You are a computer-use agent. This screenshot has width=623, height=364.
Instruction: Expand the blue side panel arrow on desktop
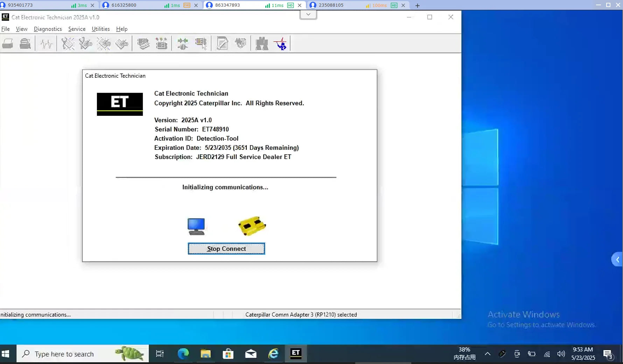pos(617,259)
